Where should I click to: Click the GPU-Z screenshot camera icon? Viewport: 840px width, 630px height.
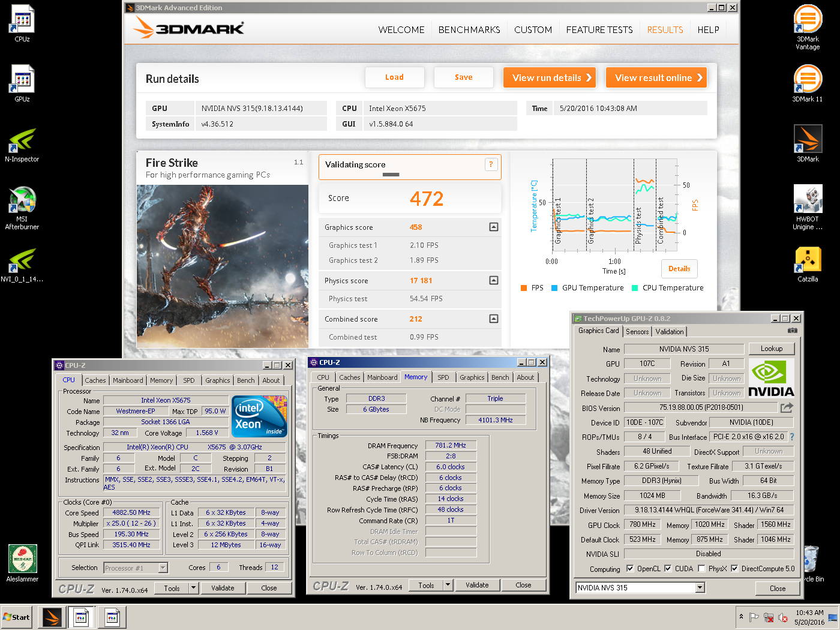793,331
